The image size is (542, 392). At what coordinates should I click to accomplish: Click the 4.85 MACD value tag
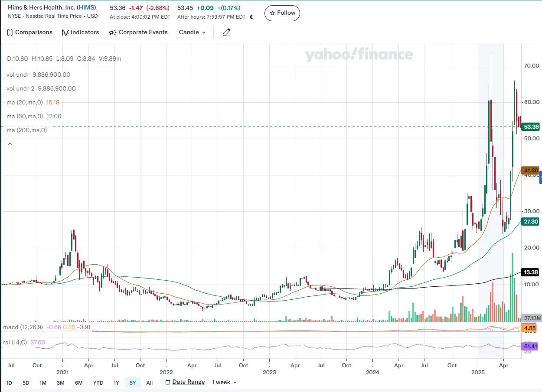click(530, 328)
